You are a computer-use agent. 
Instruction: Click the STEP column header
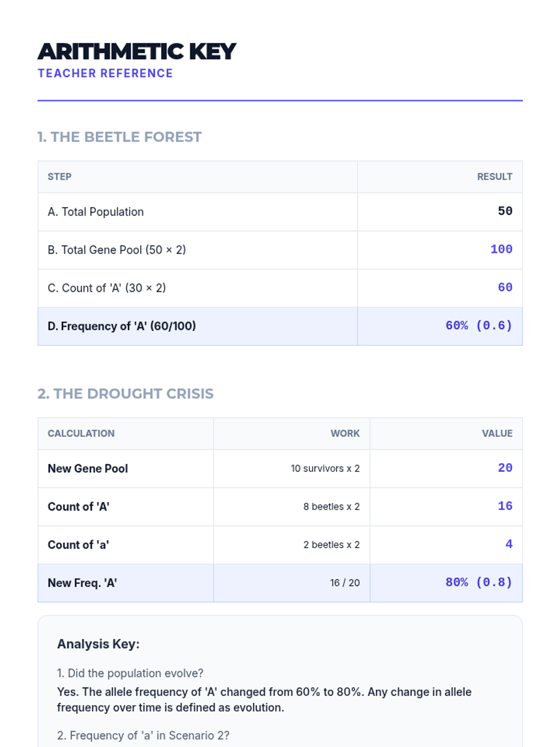tap(59, 176)
